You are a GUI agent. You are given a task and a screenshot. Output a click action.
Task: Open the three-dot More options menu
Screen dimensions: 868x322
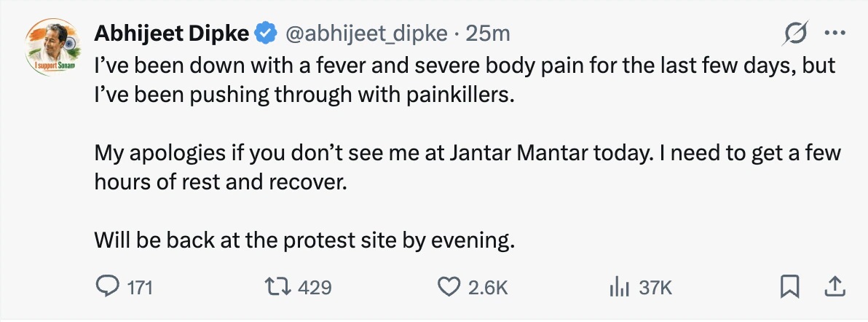[835, 34]
